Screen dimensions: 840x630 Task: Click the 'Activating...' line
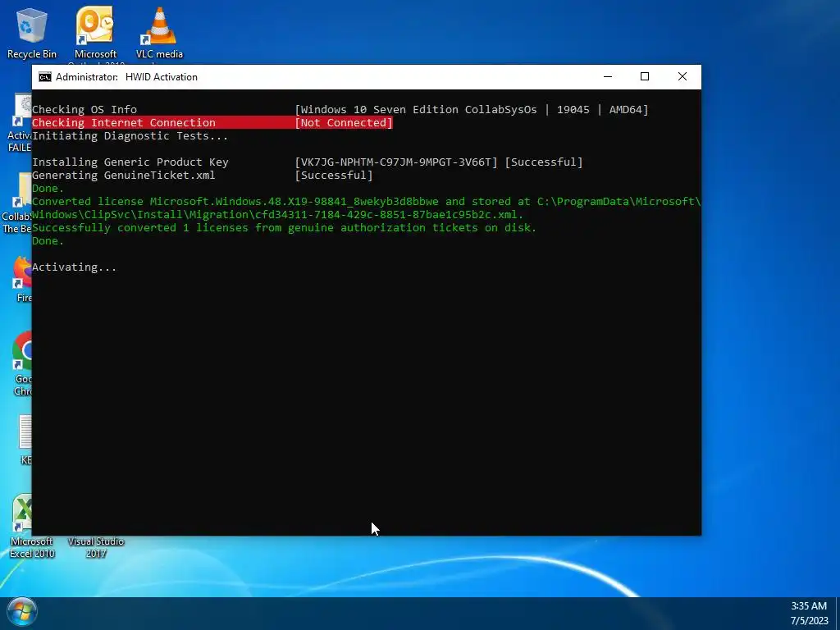coord(74,267)
